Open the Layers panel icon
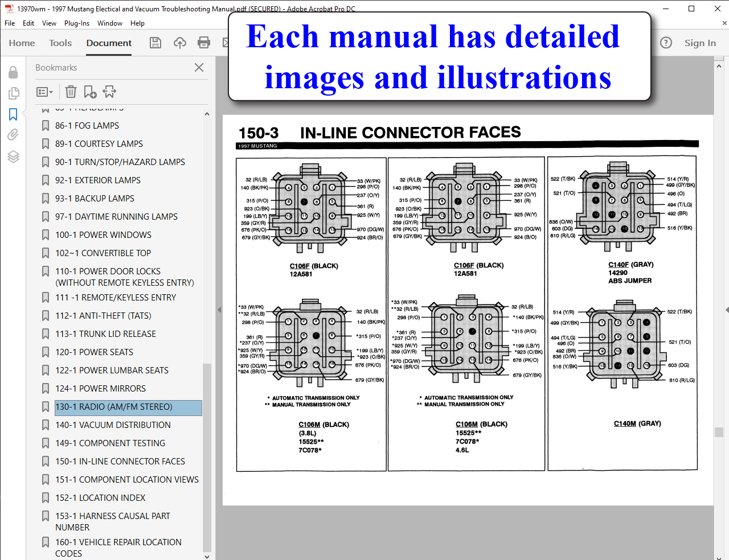 [13, 157]
